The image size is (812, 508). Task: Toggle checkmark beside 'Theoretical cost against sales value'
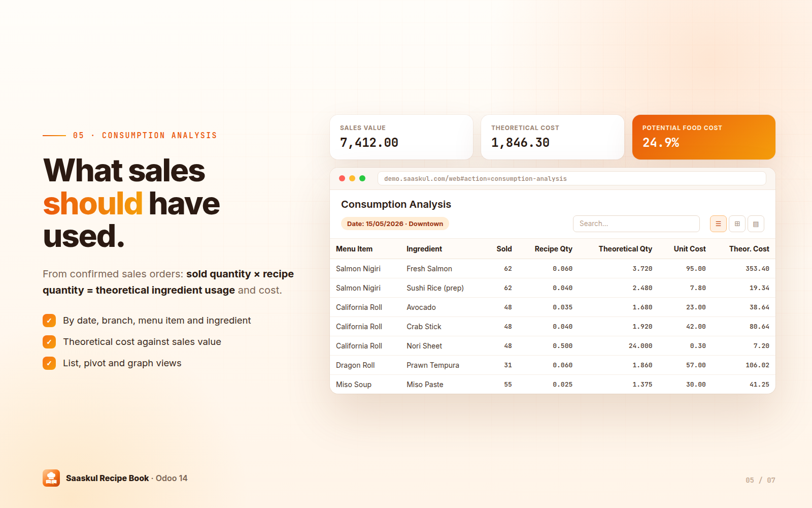[x=49, y=342]
